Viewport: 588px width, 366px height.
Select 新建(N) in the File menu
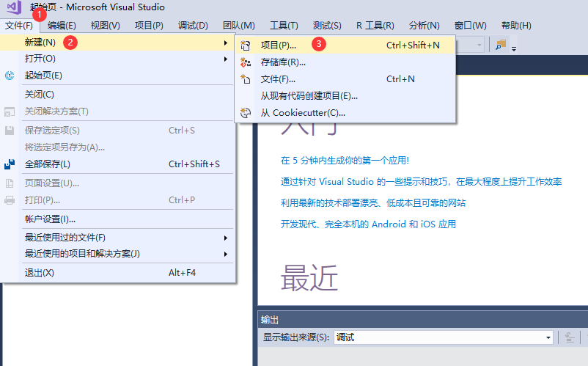coord(117,43)
